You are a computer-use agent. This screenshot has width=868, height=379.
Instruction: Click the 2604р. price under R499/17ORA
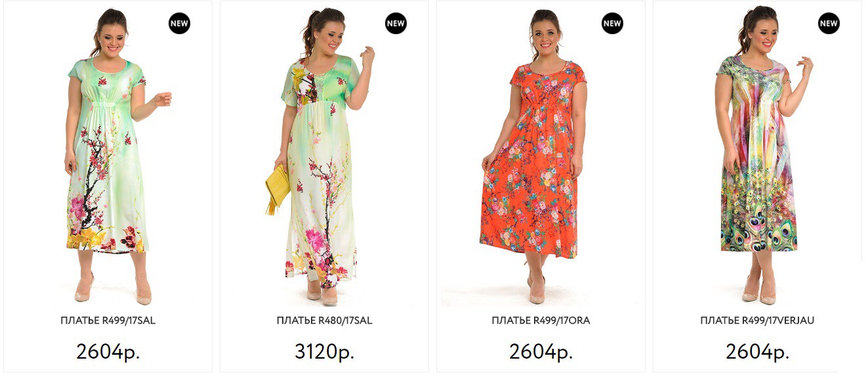pos(541,351)
